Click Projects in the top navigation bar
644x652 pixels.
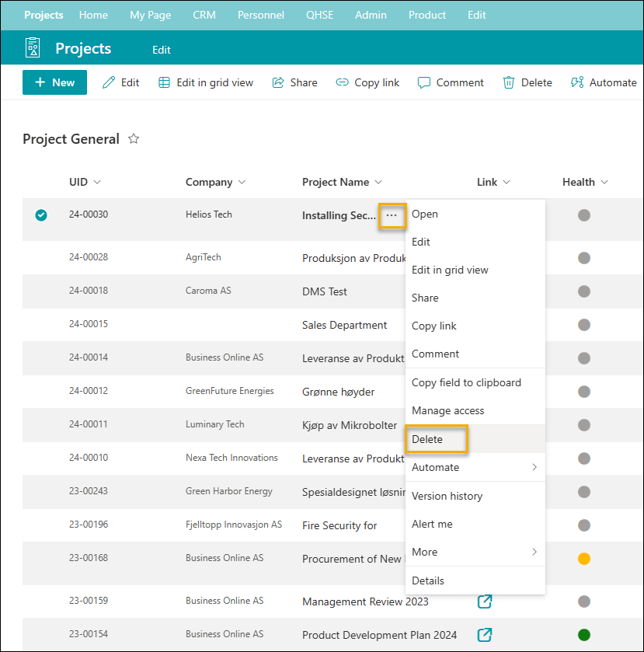pyautogui.click(x=44, y=15)
